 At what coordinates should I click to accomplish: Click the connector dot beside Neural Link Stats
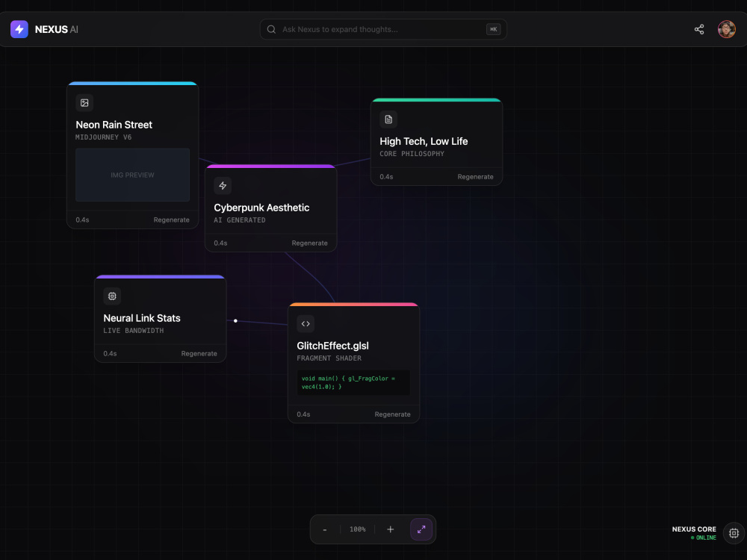pyautogui.click(x=235, y=321)
